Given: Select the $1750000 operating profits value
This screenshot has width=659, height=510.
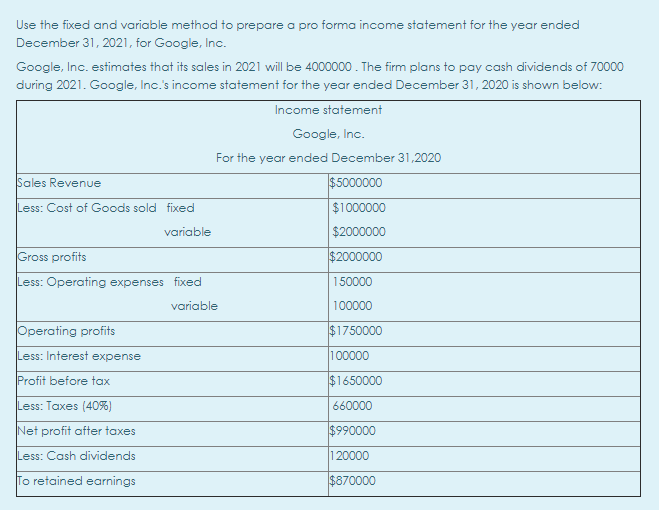Looking at the screenshot, I should [x=356, y=331].
